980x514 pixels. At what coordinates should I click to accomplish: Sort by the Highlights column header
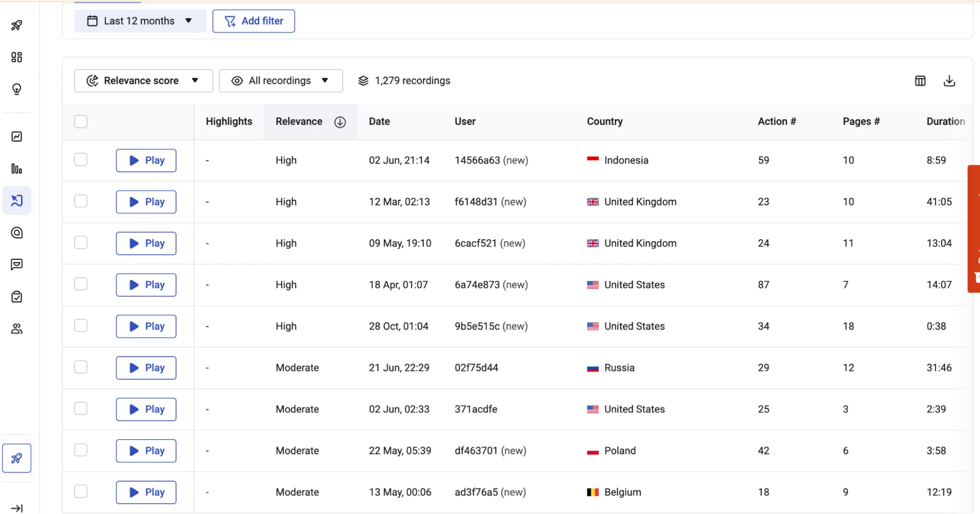point(229,122)
